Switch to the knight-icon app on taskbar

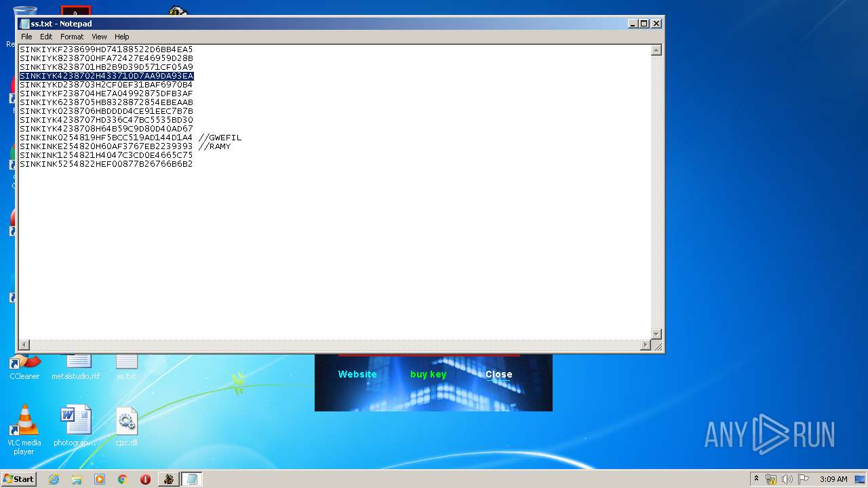click(169, 479)
